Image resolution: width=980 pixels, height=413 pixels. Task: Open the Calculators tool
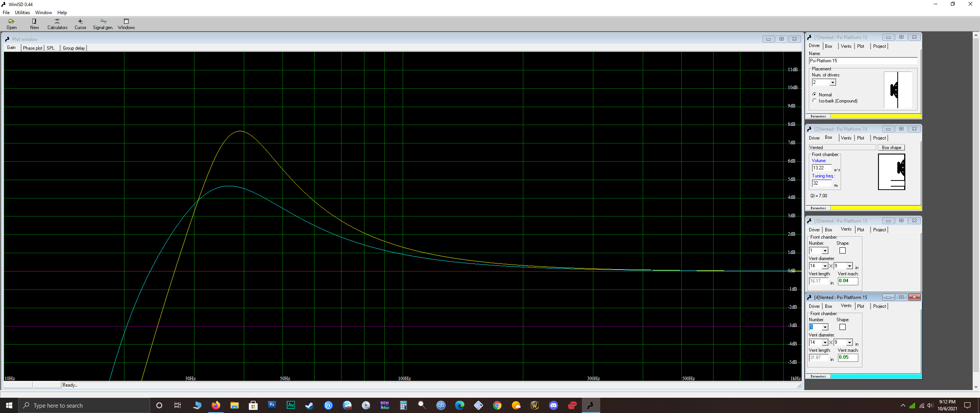point(57,24)
